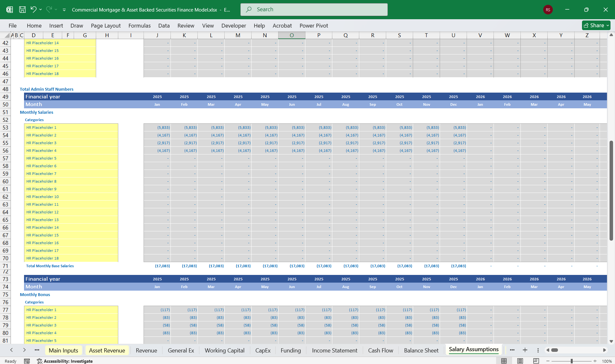The width and height of the screenshot is (615, 364).
Task: Click the Save icon in title bar
Action: [x=22, y=10]
